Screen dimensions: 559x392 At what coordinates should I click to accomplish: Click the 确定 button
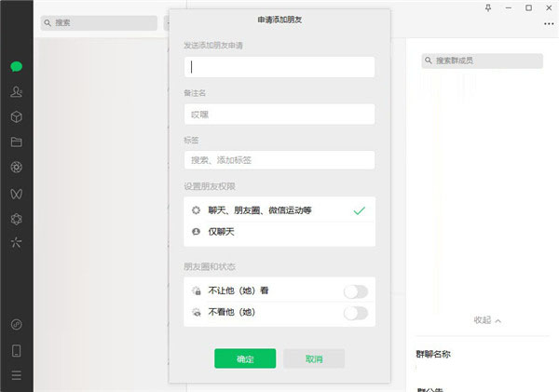click(x=245, y=358)
